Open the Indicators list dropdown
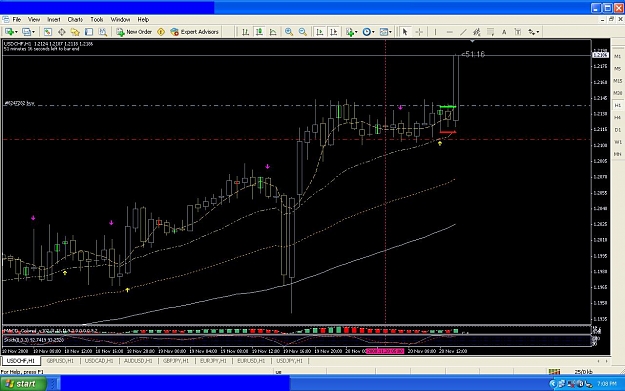The width and height of the screenshot is (625, 391). click(352, 32)
